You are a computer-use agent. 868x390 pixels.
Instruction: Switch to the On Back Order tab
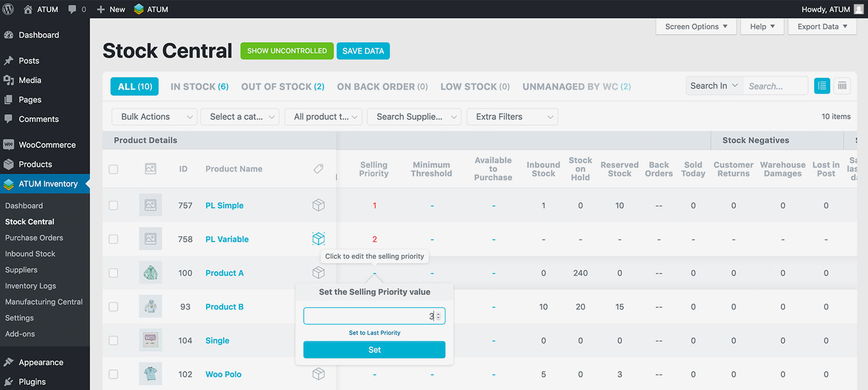382,87
